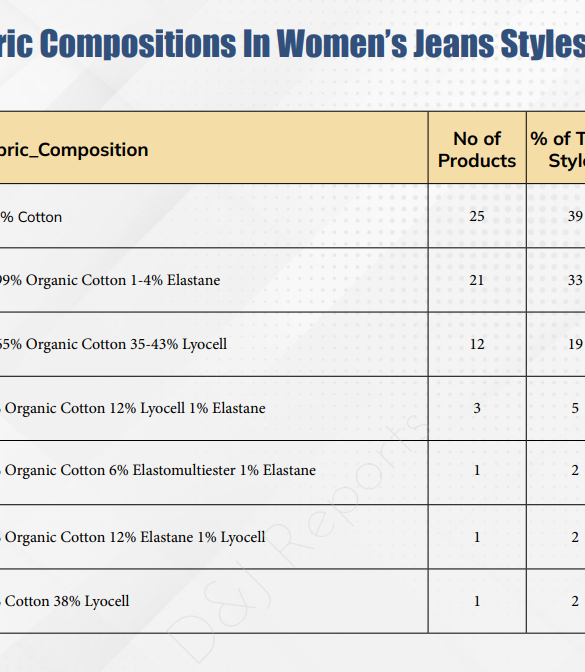Screen dimensions: 585x672
Task: Click the Organic Cotton 12% Lyocell 1% Elastane text
Action: coord(133,408)
